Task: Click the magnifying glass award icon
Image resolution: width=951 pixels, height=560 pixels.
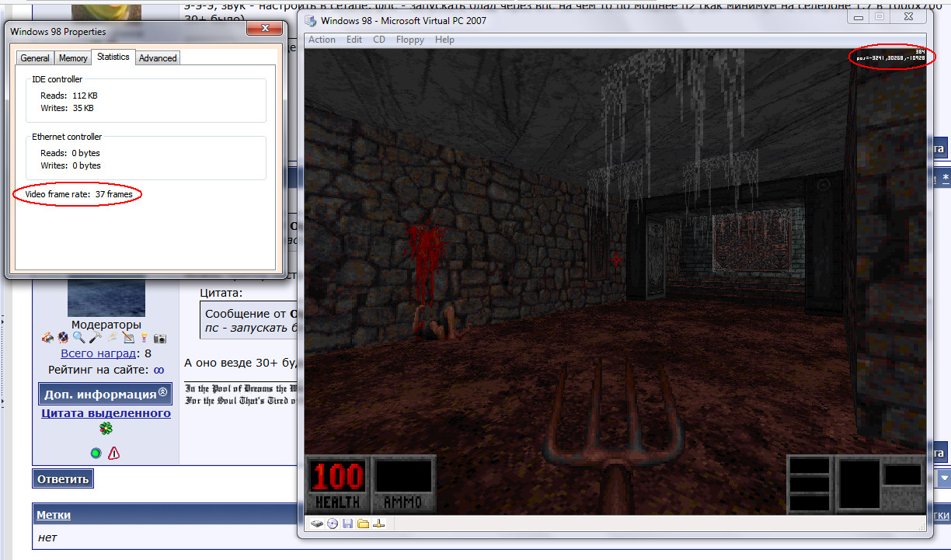Action: pyautogui.click(x=78, y=338)
